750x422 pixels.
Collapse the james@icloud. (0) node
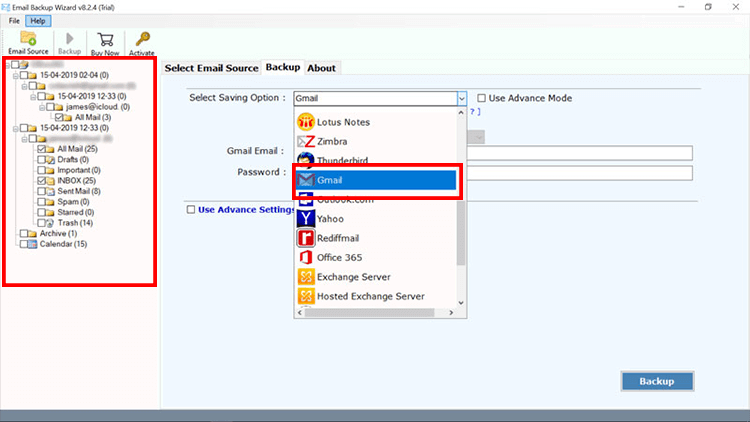tap(42, 107)
